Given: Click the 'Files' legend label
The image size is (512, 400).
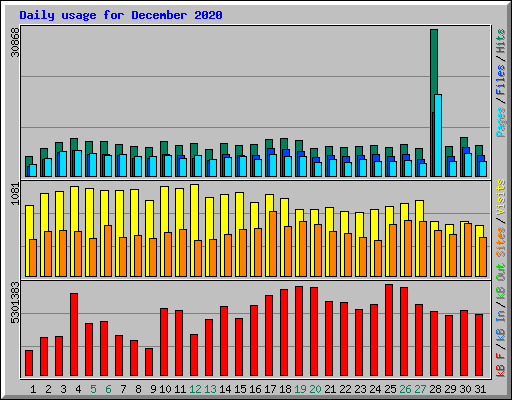Looking at the screenshot, I should tap(501, 80).
